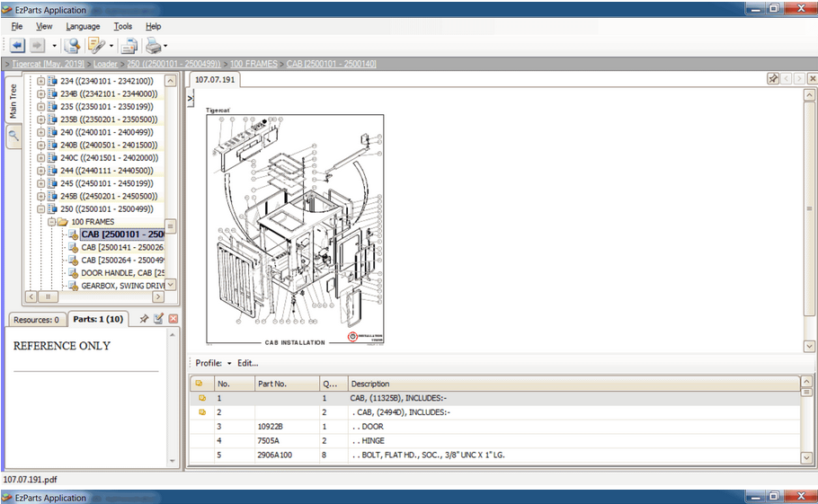
Task: Click the assembly icon in row 1
Action: point(202,398)
